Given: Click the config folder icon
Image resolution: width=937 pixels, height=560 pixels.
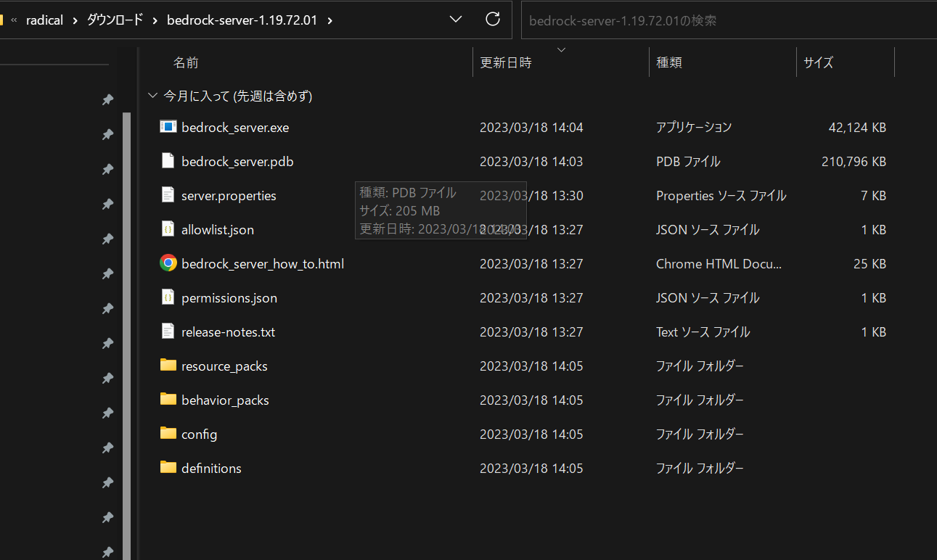Looking at the screenshot, I should 168,434.
